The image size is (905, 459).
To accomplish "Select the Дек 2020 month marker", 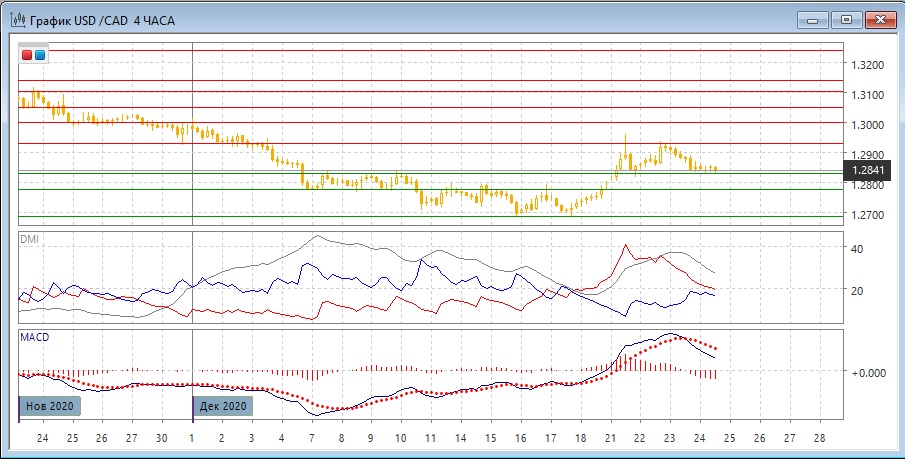I will 222,406.
